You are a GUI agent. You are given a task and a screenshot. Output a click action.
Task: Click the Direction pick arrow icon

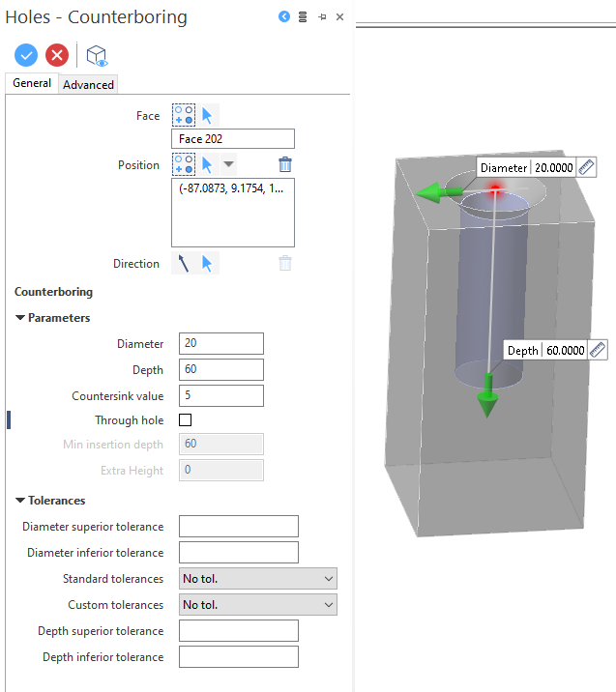[207, 264]
